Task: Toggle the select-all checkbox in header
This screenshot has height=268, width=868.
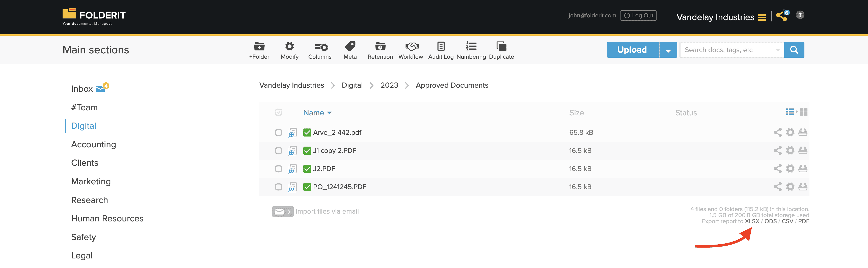Action: pyautogui.click(x=278, y=112)
